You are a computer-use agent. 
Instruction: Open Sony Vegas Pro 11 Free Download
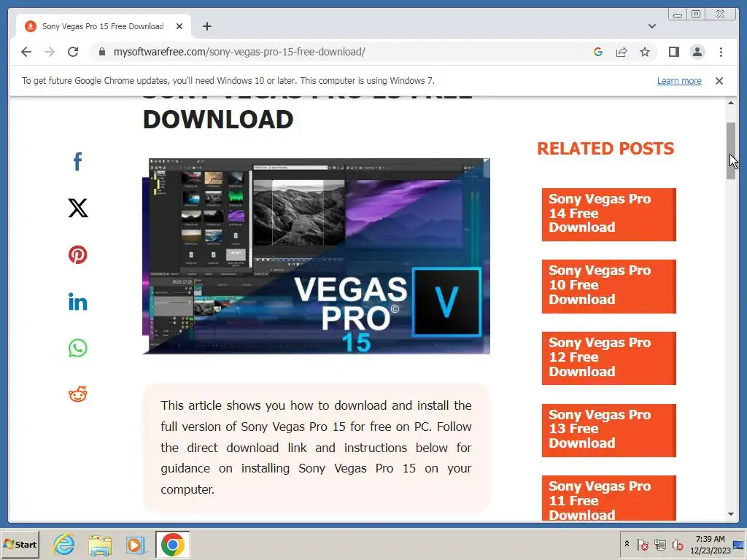point(609,498)
